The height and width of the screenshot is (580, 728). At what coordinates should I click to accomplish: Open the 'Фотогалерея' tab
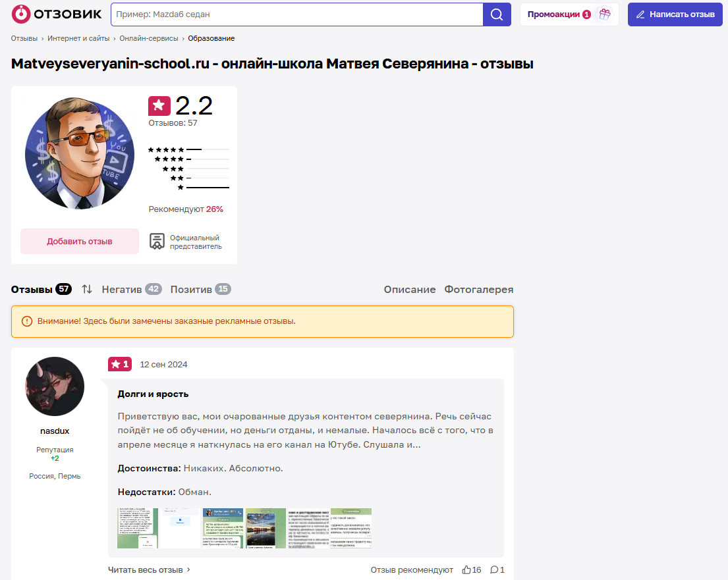479,290
